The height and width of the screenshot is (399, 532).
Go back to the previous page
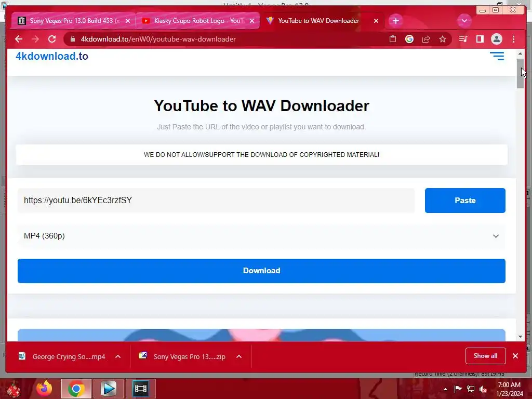pyautogui.click(x=19, y=39)
